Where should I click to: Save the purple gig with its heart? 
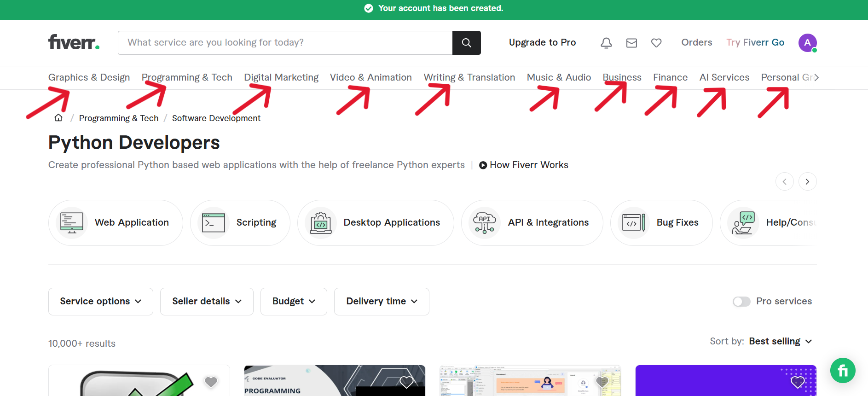[798, 382]
